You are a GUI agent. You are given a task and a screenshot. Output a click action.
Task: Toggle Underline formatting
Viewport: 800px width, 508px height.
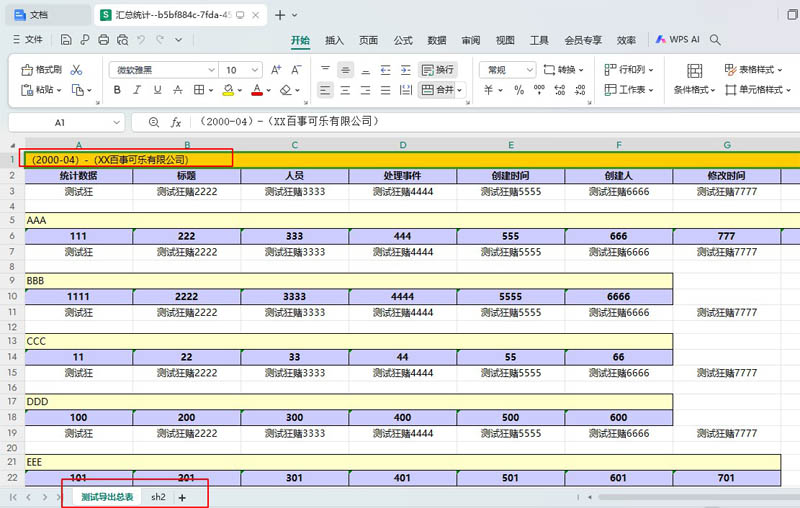pyautogui.click(x=158, y=90)
